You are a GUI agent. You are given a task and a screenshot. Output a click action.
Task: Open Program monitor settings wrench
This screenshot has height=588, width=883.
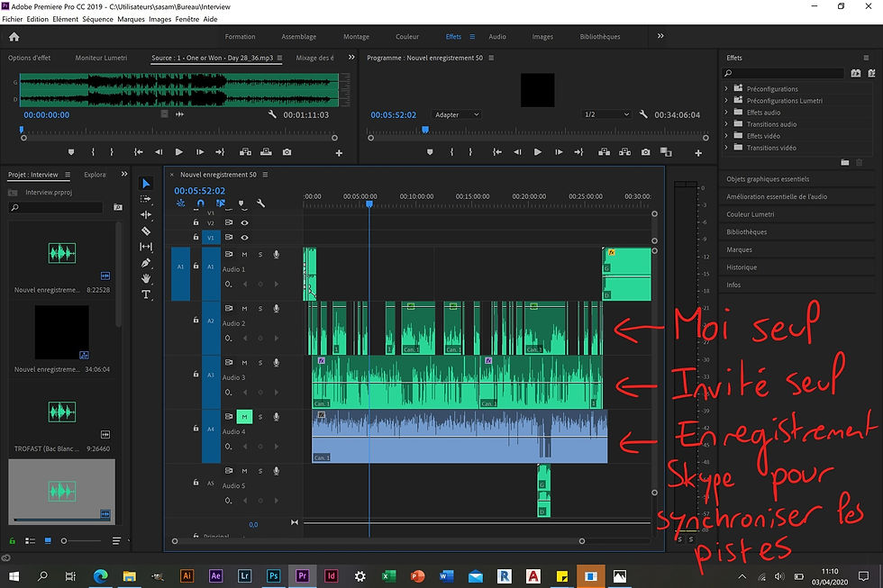point(643,114)
